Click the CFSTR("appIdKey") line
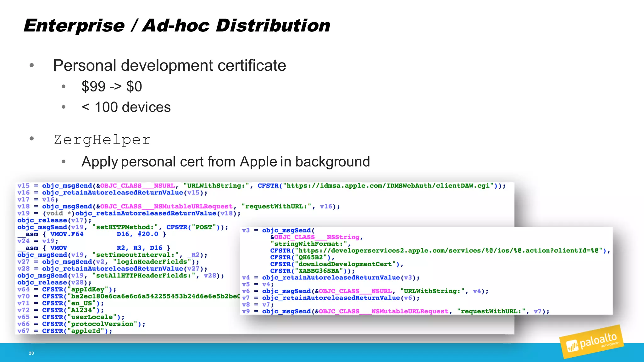This screenshot has height=362, width=644. [x=67, y=289]
